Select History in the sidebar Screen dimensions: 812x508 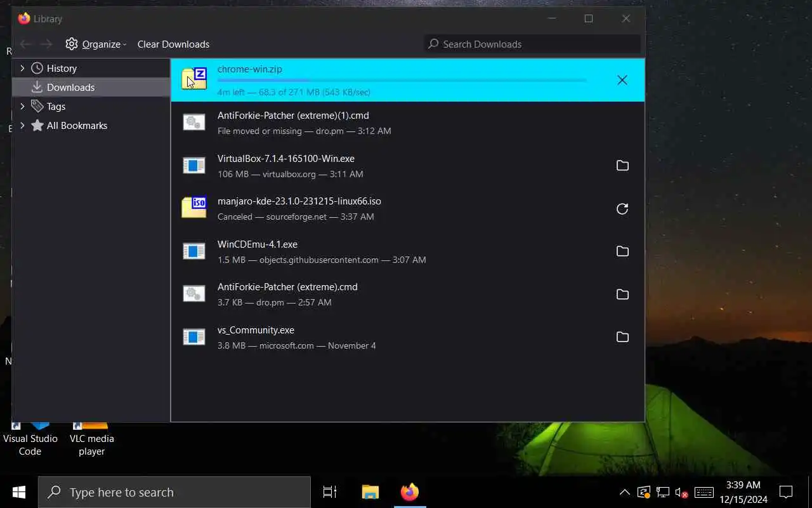pyautogui.click(x=62, y=68)
